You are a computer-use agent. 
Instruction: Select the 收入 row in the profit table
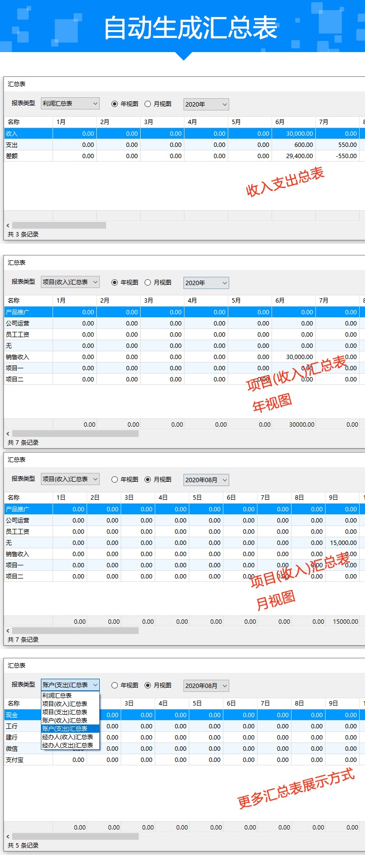[x=184, y=133]
